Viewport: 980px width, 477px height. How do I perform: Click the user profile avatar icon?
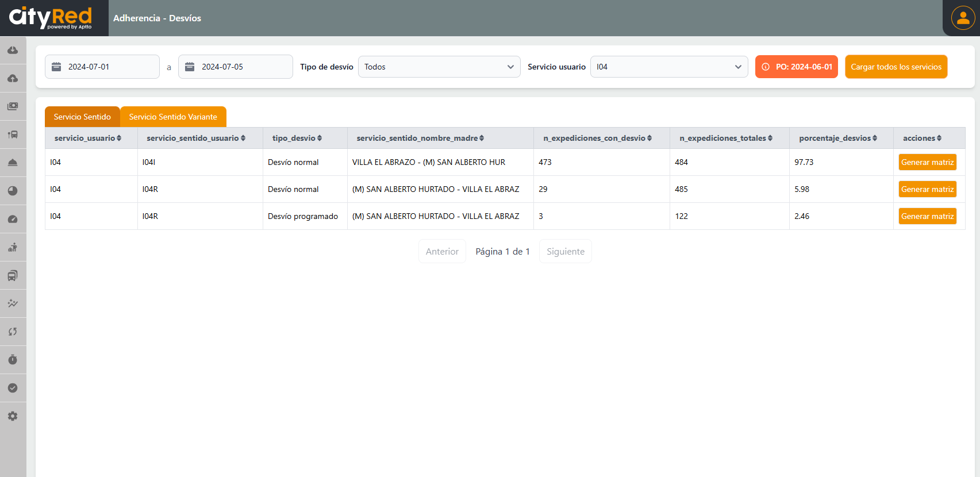963,18
